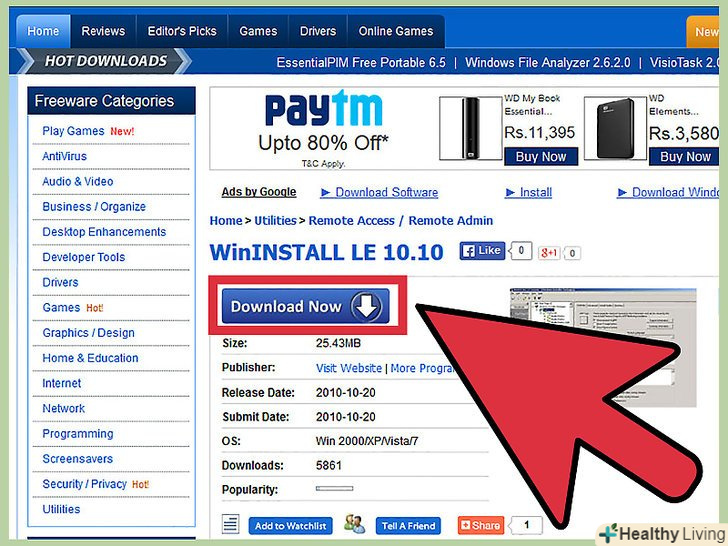Switch to the Reviews tab
Image resolution: width=728 pixels, height=546 pixels.
(103, 31)
